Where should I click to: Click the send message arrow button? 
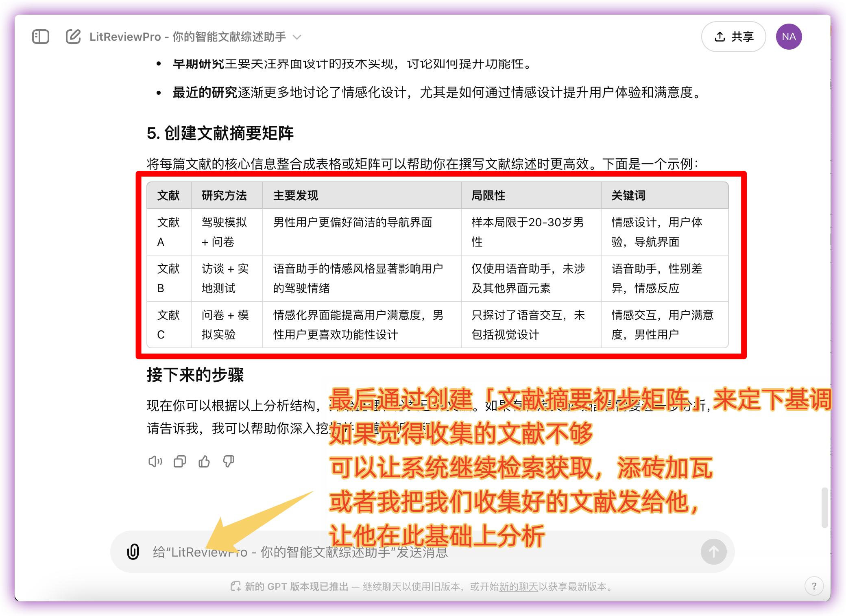[713, 552]
